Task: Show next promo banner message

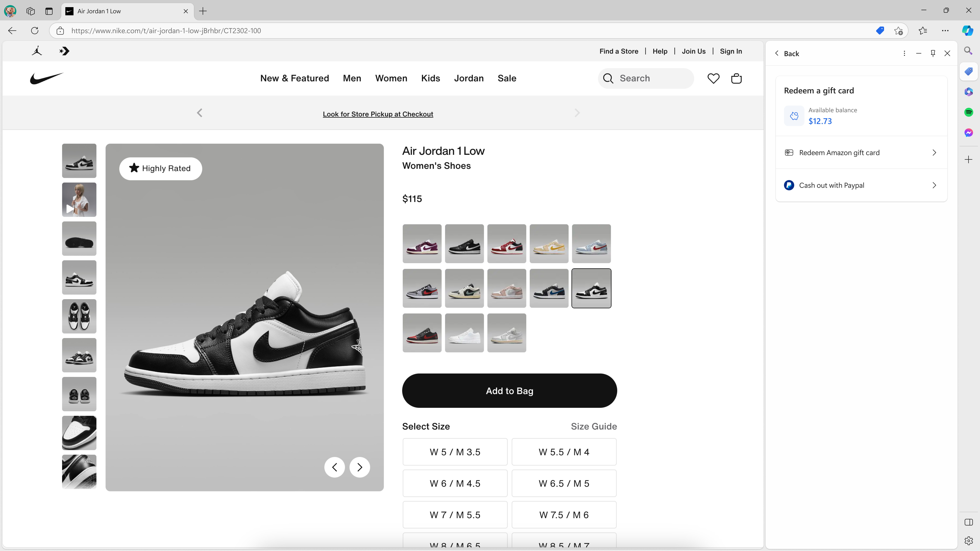Action: [577, 113]
